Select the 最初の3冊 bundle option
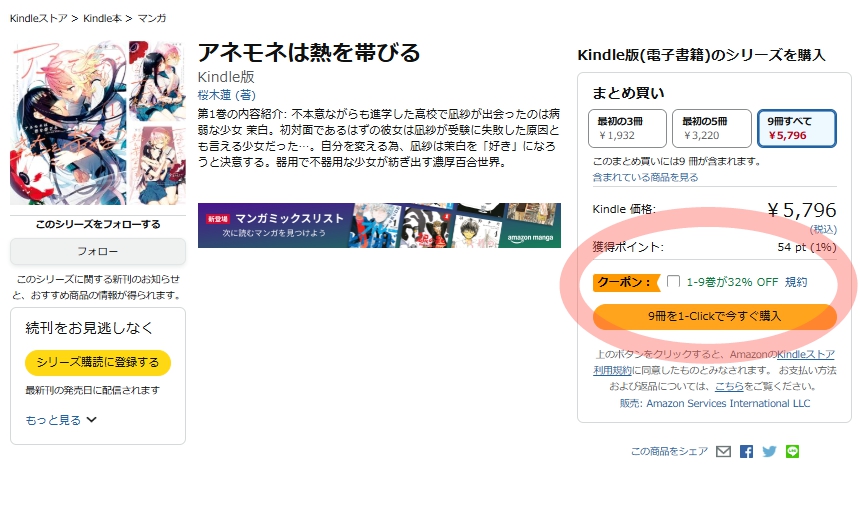 [626, 128]
